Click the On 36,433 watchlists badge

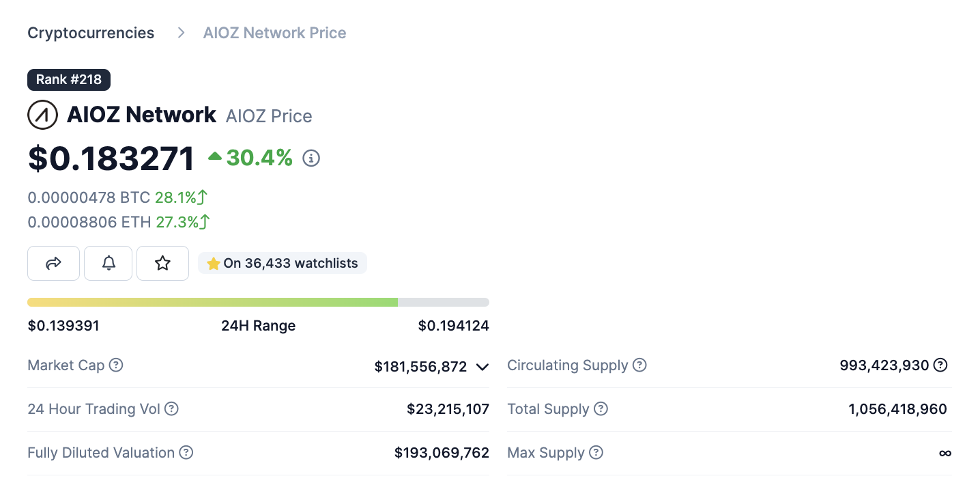[x=283, y=263]
